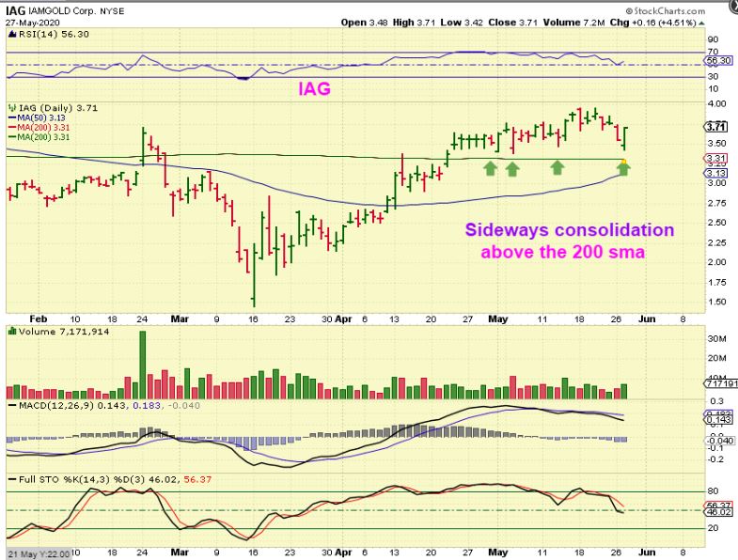Click the Open 3.48 value
Image resolution: width=738 pixels, height=560 pixels.
(x=364, y=23)
